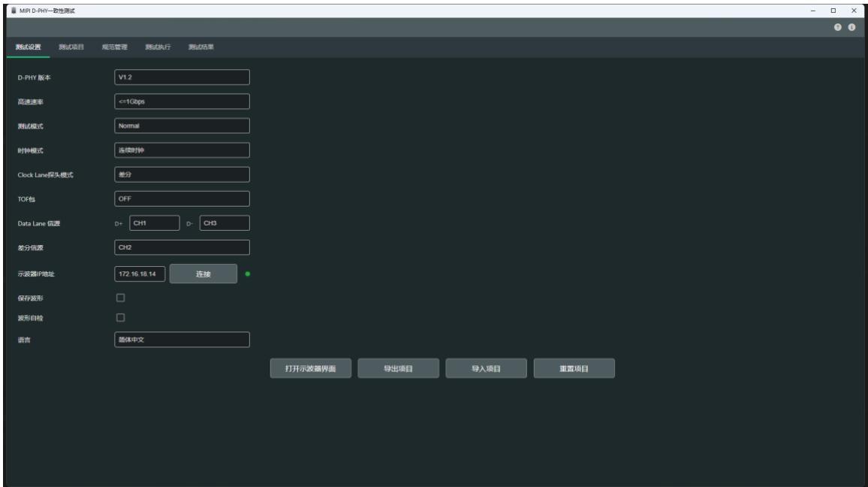Click the D-PHY 版本 label
The image size is (868, 487).
click(x=35, y=77)
